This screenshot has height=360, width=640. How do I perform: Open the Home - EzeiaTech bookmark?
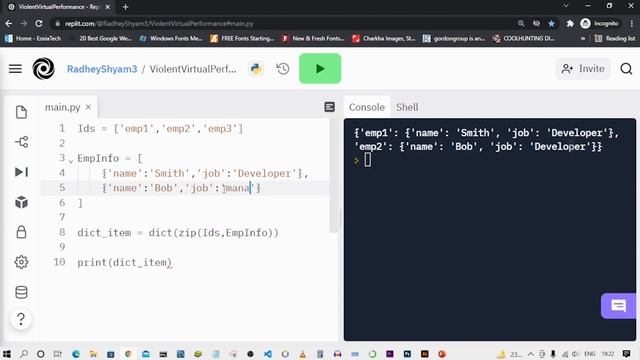coord(33,38)
